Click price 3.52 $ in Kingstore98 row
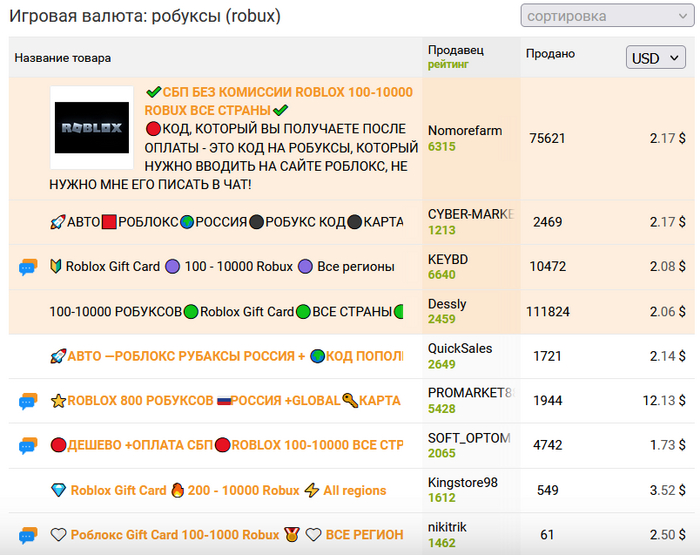This screenshot has height=555, width=700. point(667,490)
